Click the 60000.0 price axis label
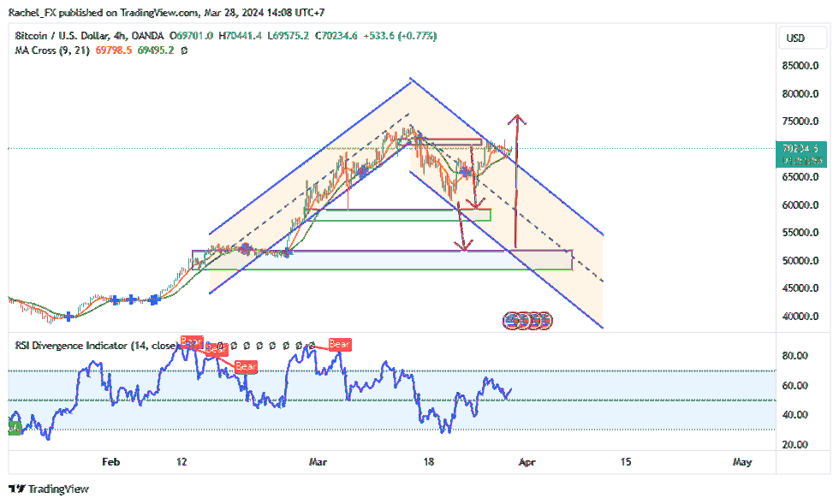The height and width of the screenshot is (504, 839). [800, 205]
